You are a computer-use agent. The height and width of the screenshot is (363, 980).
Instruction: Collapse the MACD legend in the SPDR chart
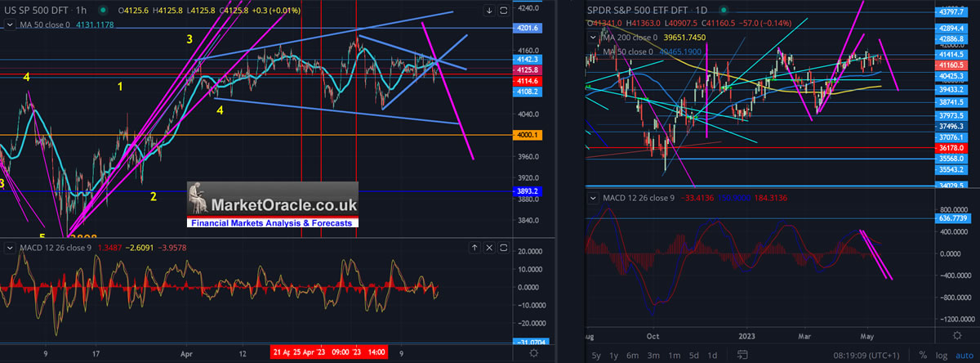point(595,199)
